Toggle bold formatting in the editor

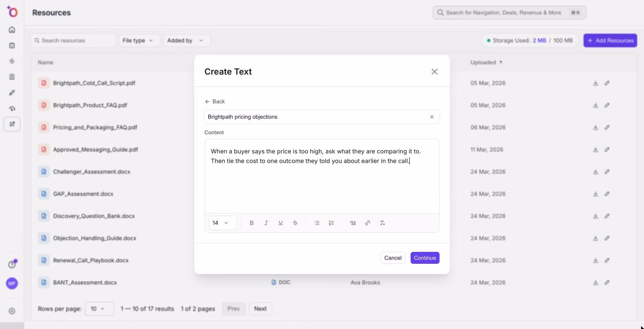252,223
